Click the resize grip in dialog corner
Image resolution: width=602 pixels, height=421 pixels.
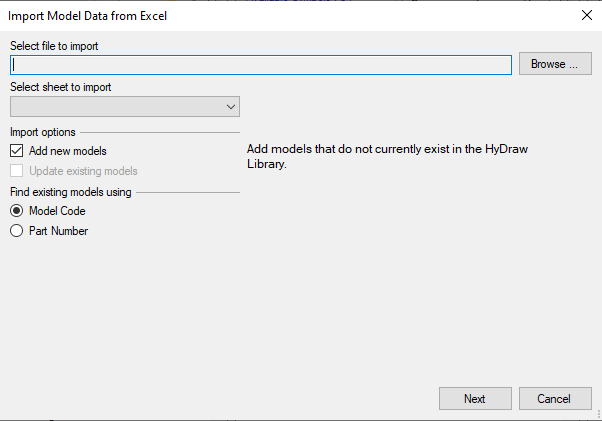click(598, 415)
